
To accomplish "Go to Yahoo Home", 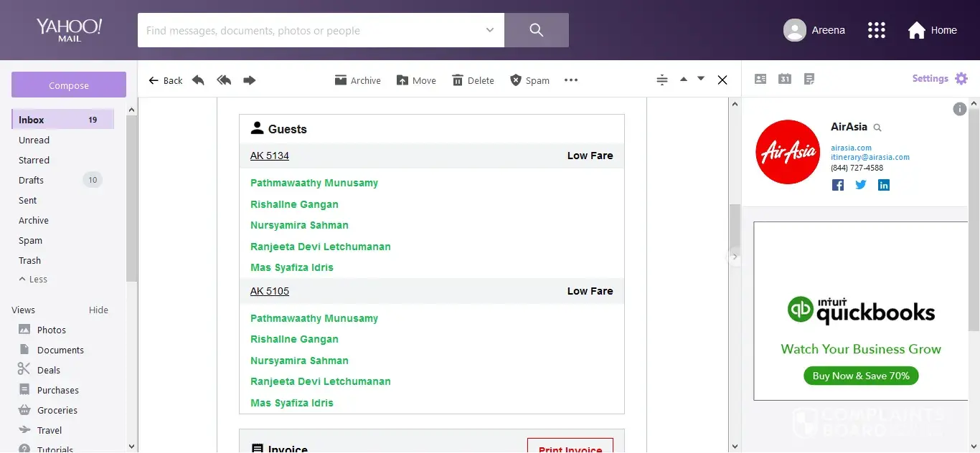I will click(x=932, y=30).
